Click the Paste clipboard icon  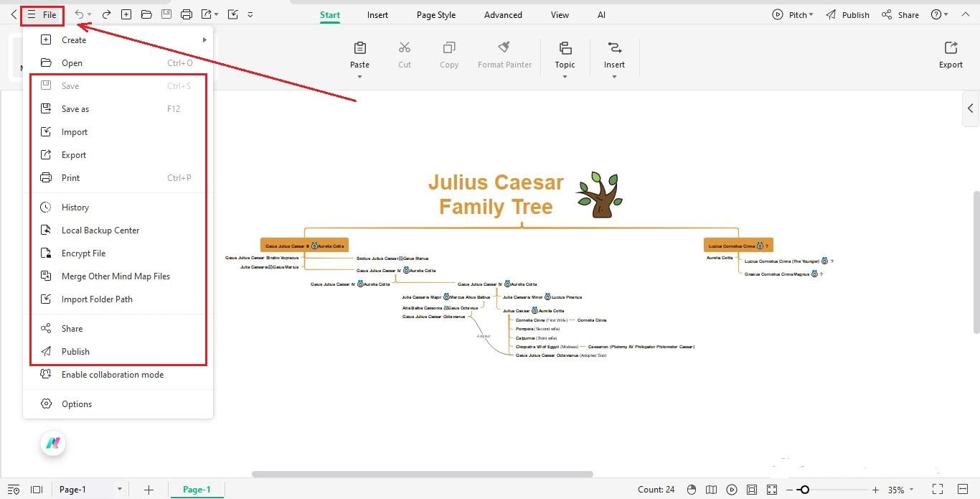pos(360,48)
